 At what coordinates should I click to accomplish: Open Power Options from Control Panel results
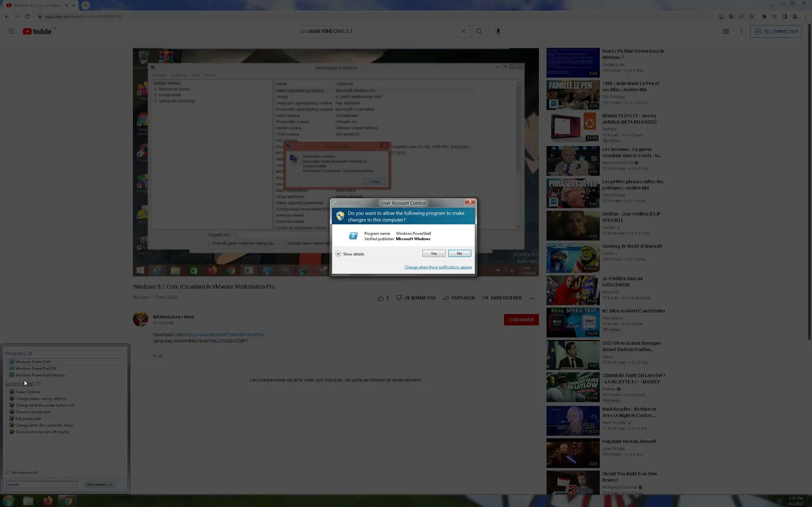[x=28, y=392]
